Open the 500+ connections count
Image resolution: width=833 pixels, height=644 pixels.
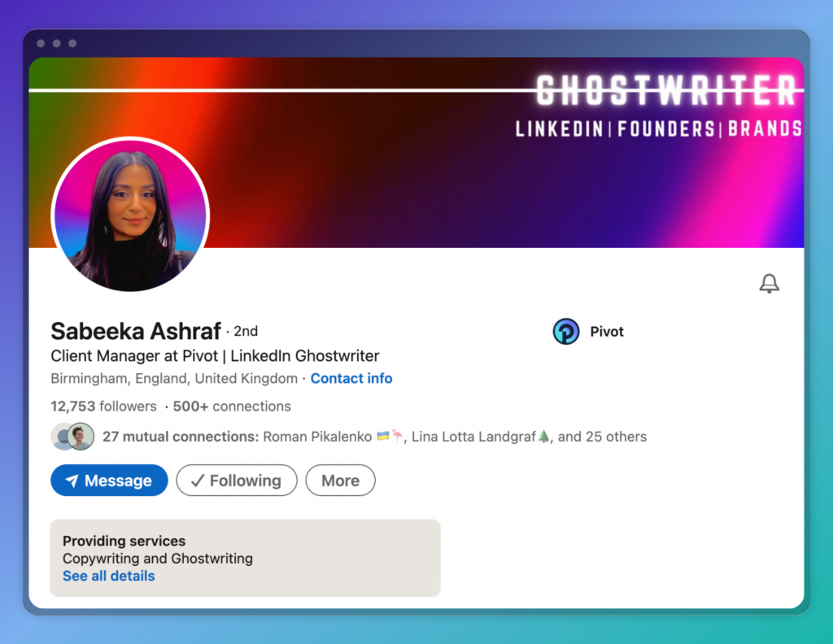tap(232, 406)
